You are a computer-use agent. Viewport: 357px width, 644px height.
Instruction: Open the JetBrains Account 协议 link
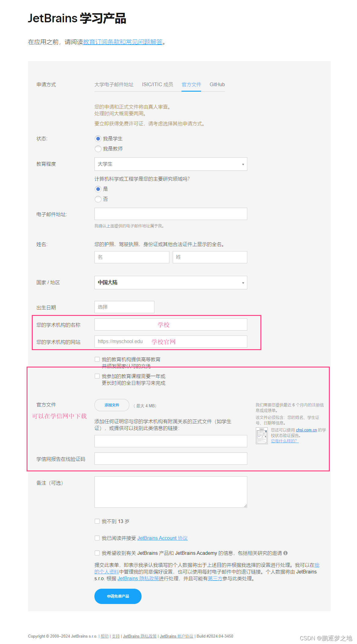coord(162,538)
